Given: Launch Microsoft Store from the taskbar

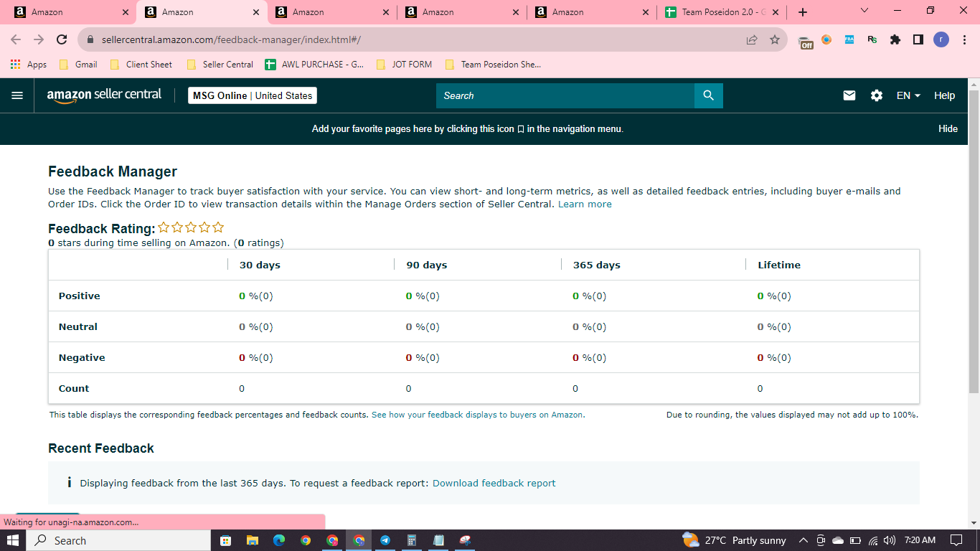Looking at the screenshot, I should [225, 540].
